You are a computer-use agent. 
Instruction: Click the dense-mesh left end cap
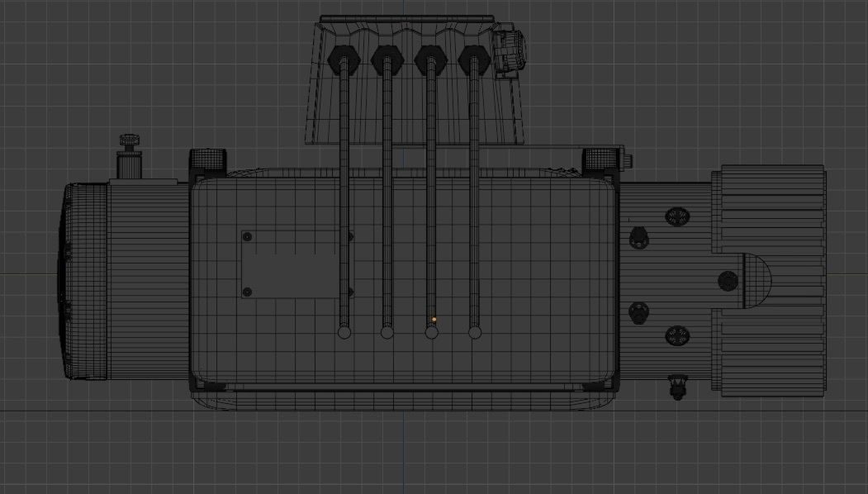click(x=83, y=282)
